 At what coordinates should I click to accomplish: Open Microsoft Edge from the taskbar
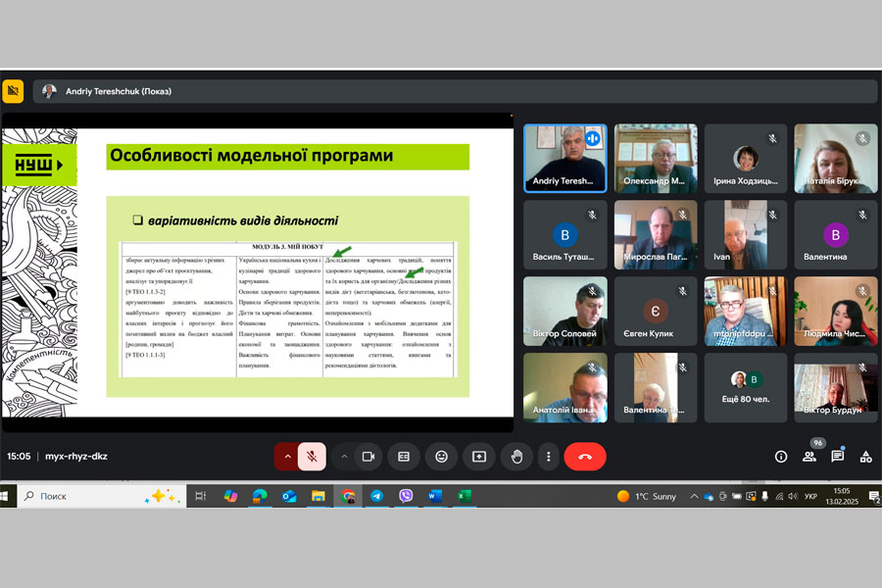[260, 496]
